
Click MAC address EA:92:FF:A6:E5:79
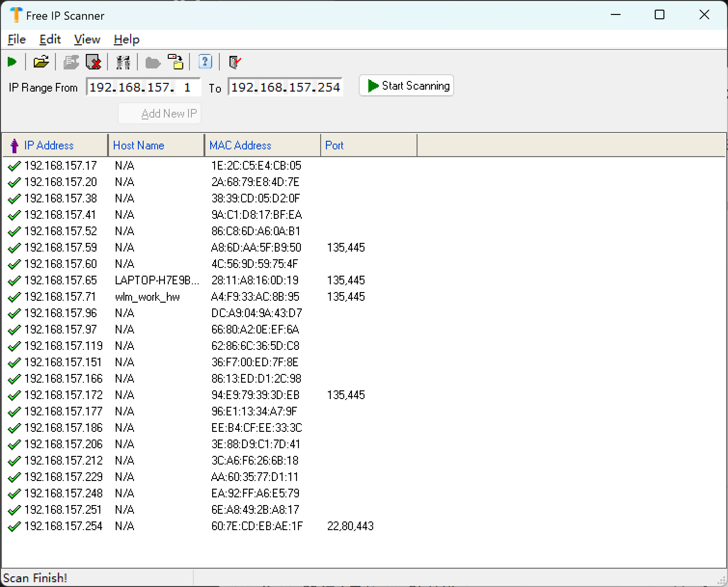[x=255, y=493]
